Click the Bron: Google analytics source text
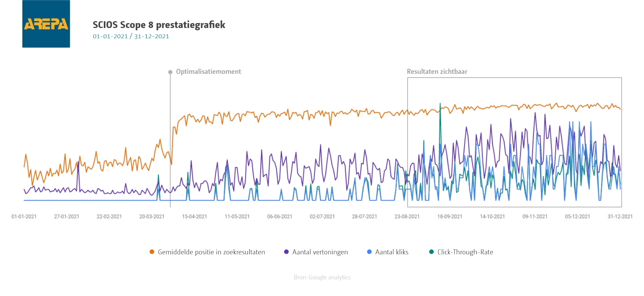The height and width of the screenshot is (296, 644). point(322,277)
